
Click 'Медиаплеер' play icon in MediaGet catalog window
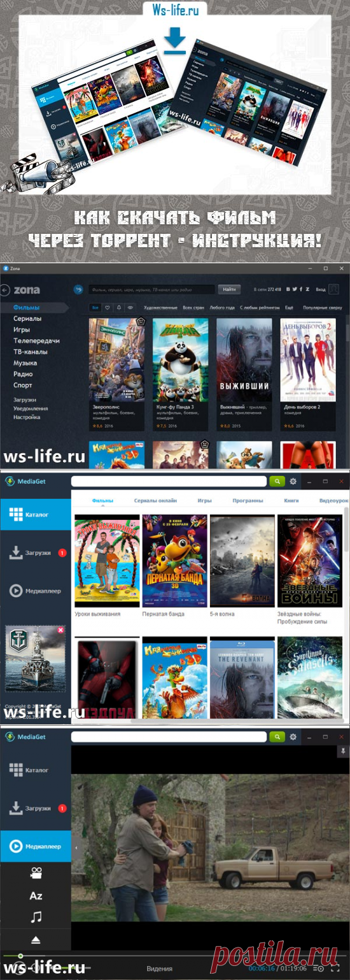(x=17, y=591)
